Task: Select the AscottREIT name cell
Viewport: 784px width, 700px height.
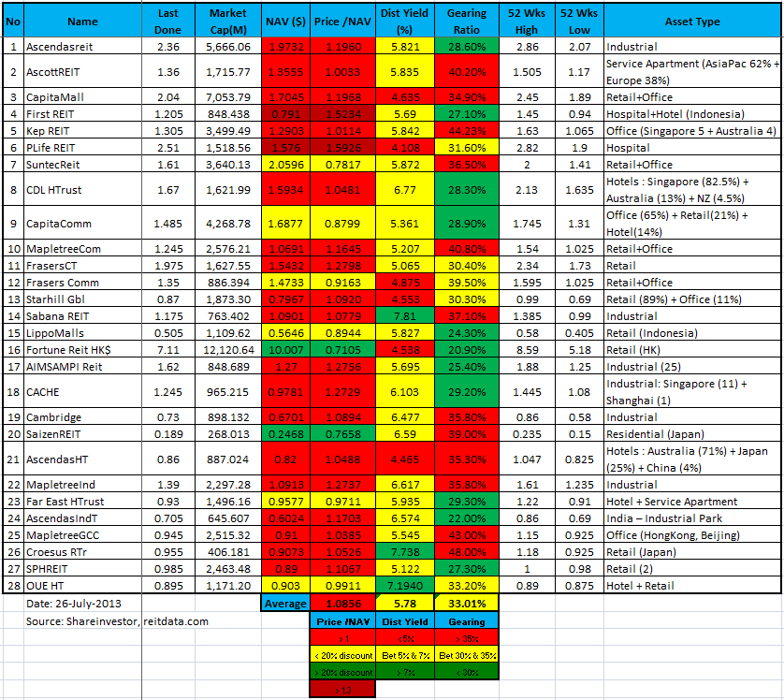Action: (82, 71)
